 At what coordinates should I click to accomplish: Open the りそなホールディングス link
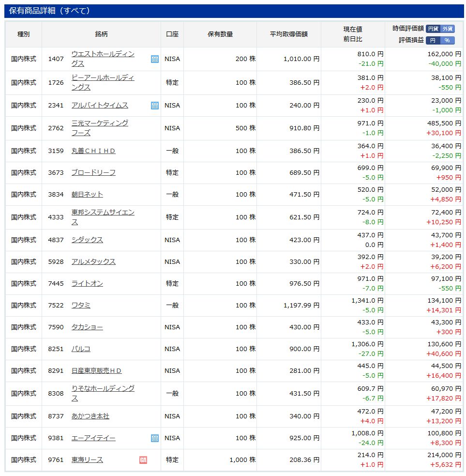tap(103, 393)
